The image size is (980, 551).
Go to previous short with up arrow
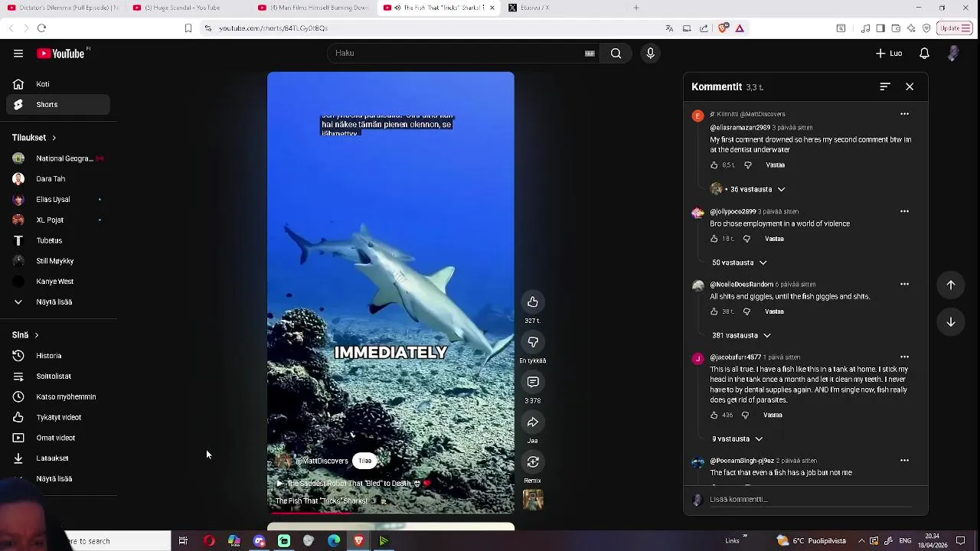point(951,285)
